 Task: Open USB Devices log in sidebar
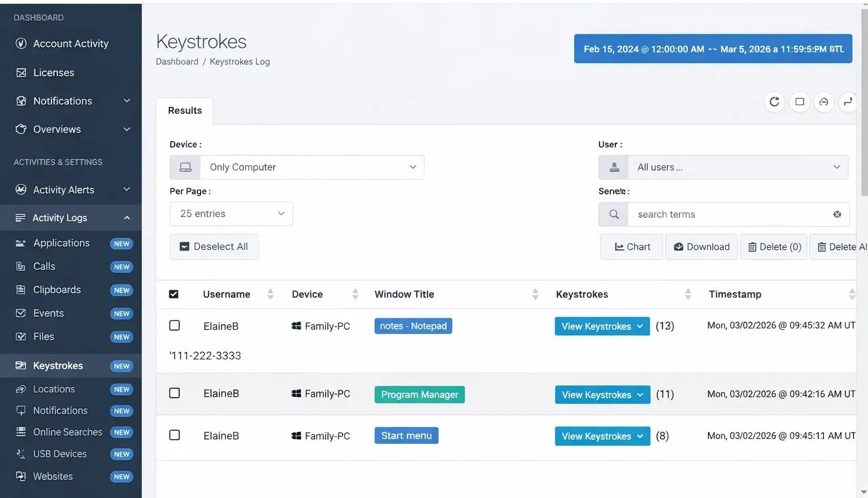click(60, 454)
